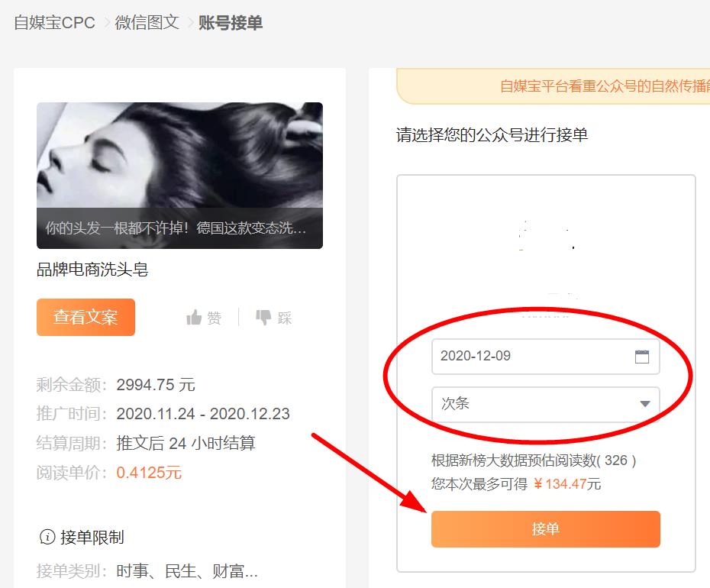Click remaining amount 2994.75 元

click(156, 385)
